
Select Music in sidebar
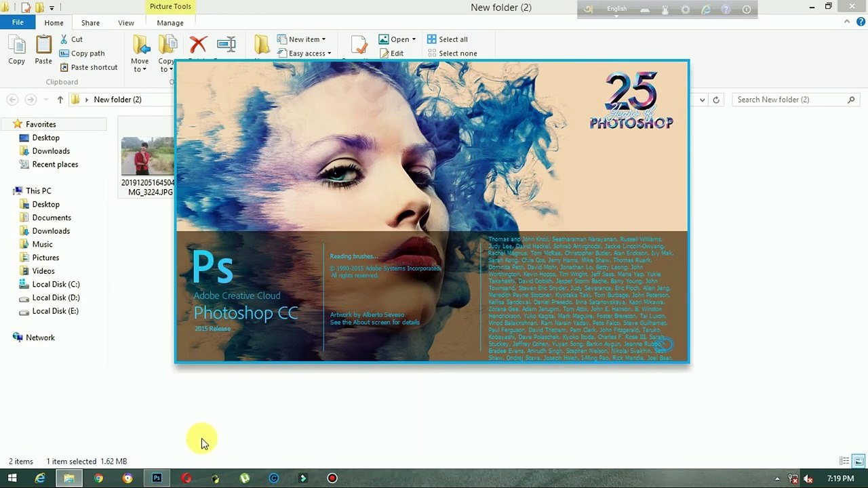[42, 245]
